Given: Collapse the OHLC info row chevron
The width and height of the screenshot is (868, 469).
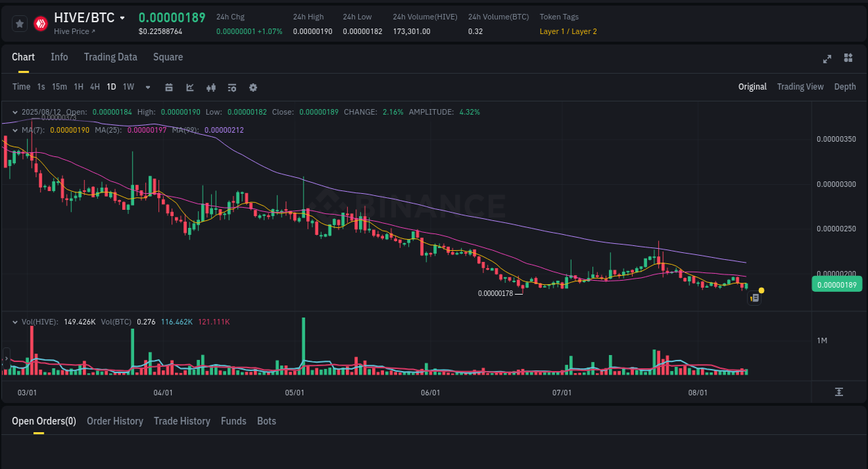Looking at the screenshot, I should 14,112.
